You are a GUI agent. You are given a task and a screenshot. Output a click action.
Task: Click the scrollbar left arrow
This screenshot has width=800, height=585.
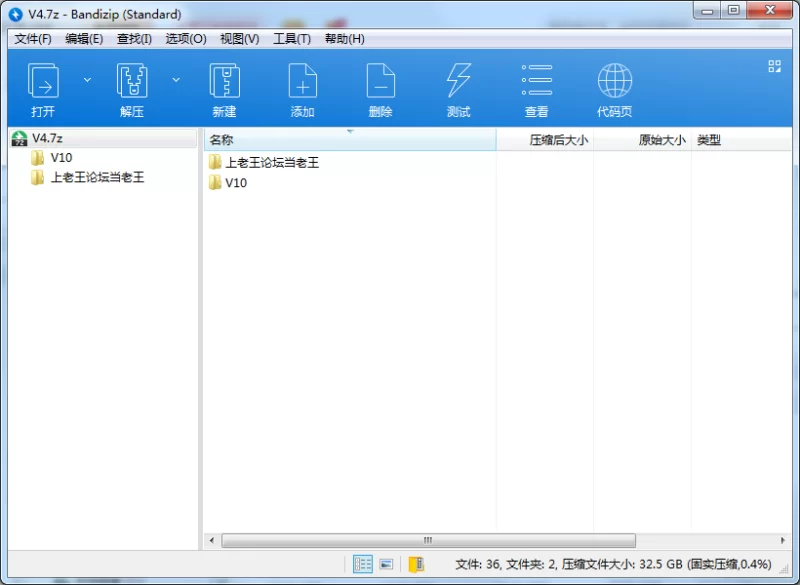pyautogui.click(x=212, y=540)
